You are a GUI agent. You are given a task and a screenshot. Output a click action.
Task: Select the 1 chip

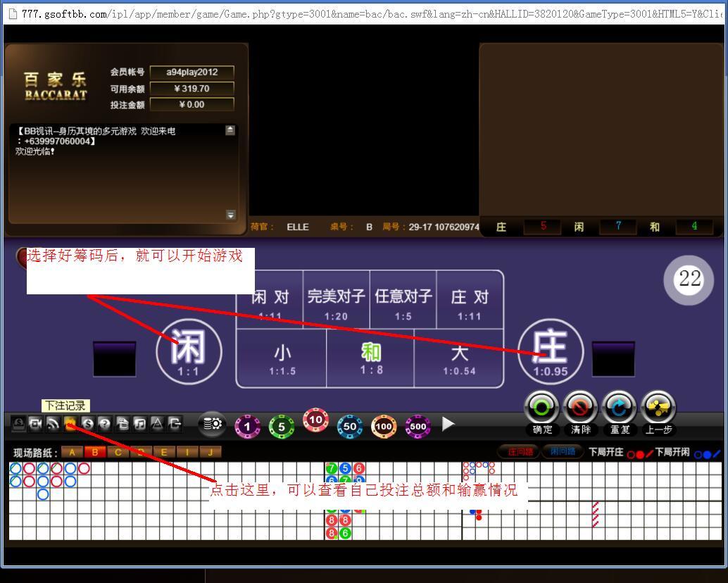[247, 427]
